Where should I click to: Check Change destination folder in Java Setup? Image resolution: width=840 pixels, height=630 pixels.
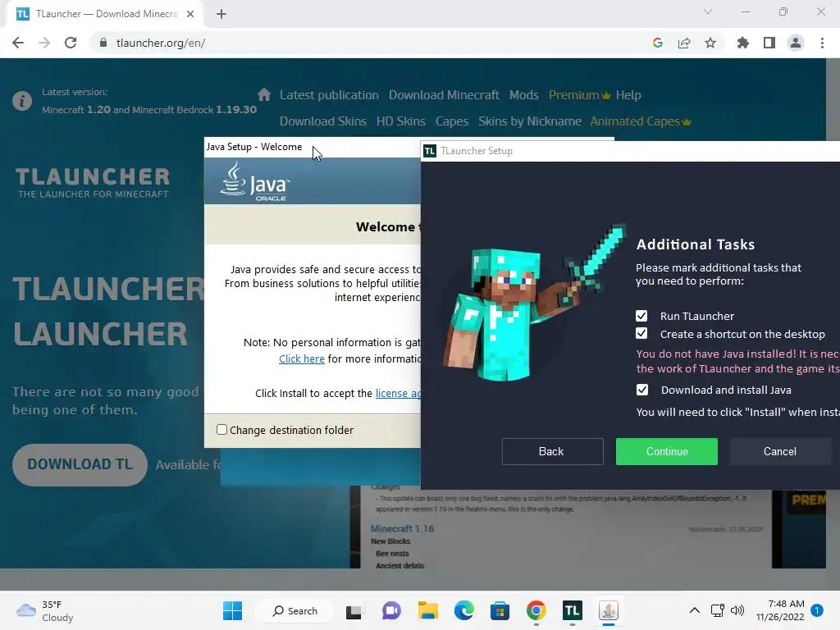tap(221, 430)
